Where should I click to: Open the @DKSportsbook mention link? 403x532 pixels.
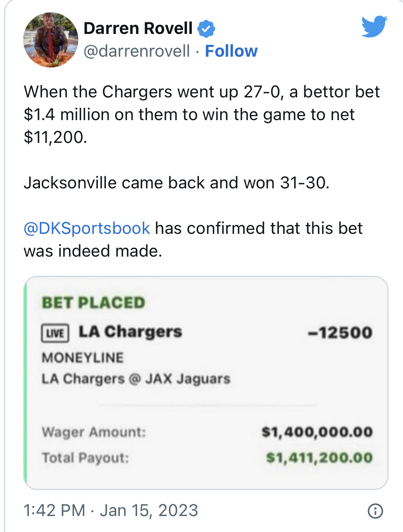click(x=87, y=228)
